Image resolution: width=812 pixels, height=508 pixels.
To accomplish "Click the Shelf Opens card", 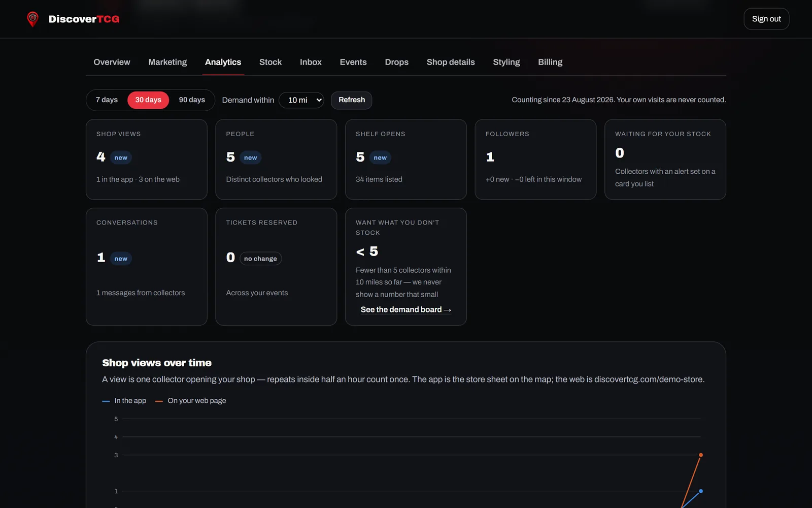I will pyautogui.click(x=406, y=160).
